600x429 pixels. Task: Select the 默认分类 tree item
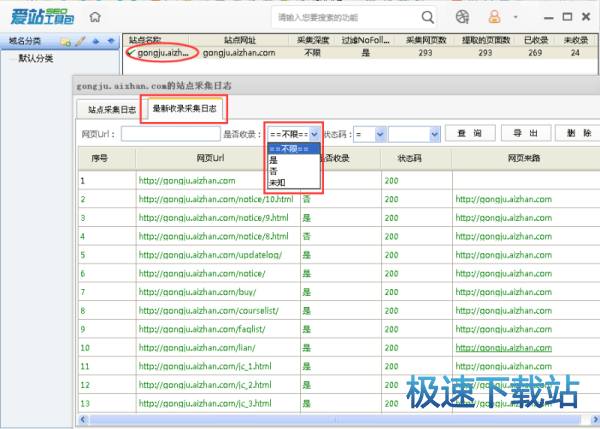36,59
